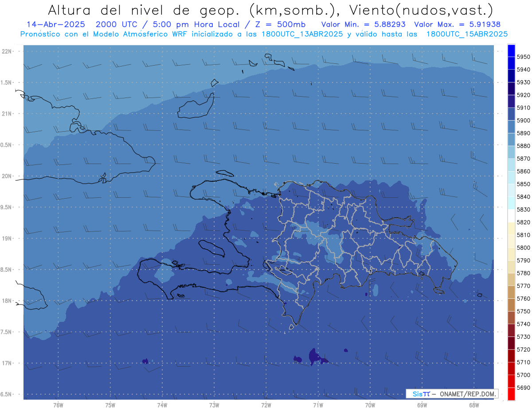Click the '76W' longitude label
The height and width of the screenshot is (411, 532).
[x=58, y=405]
